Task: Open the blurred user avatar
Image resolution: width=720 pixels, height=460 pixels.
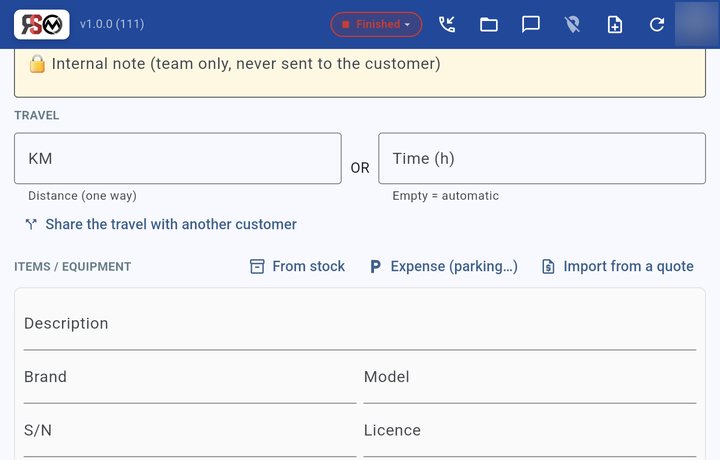Action: pyautogui.click(x=697, y=24)
